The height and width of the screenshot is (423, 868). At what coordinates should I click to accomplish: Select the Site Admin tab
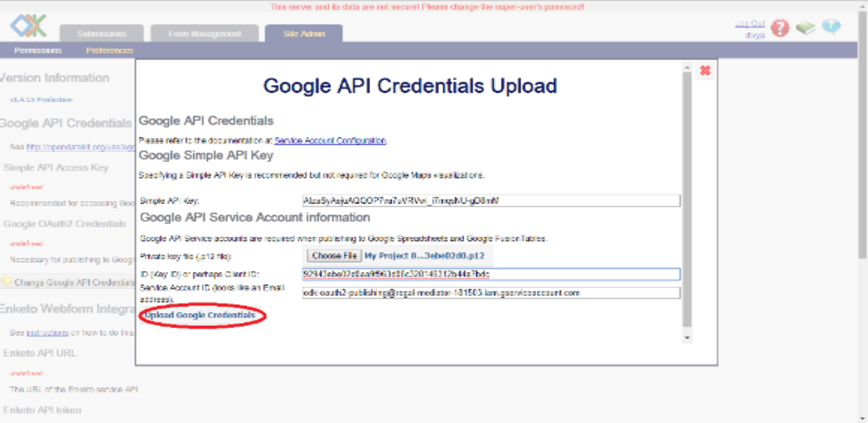[304, 34]
